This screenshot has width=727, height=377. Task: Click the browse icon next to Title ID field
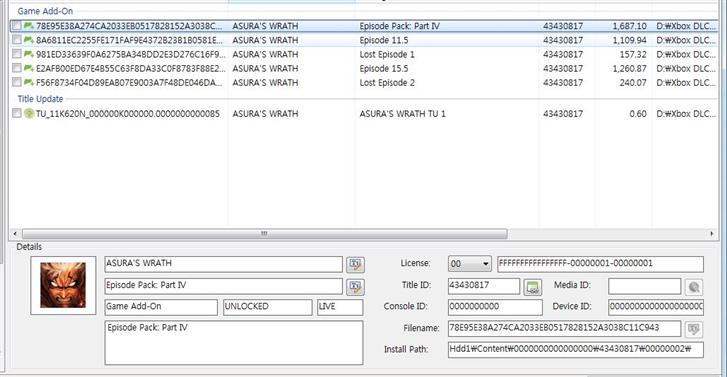[x=533, y=287]
